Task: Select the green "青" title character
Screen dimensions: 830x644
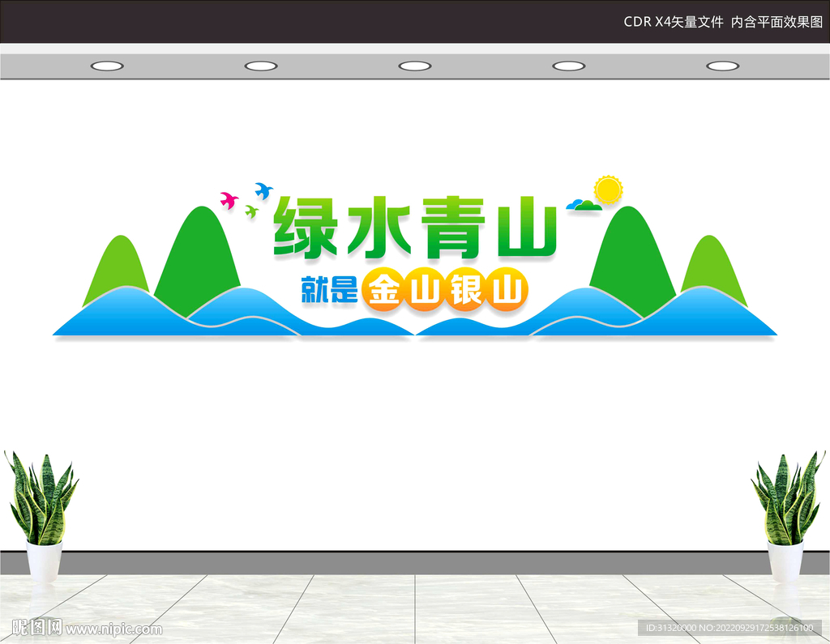Action: coord(453,228)
